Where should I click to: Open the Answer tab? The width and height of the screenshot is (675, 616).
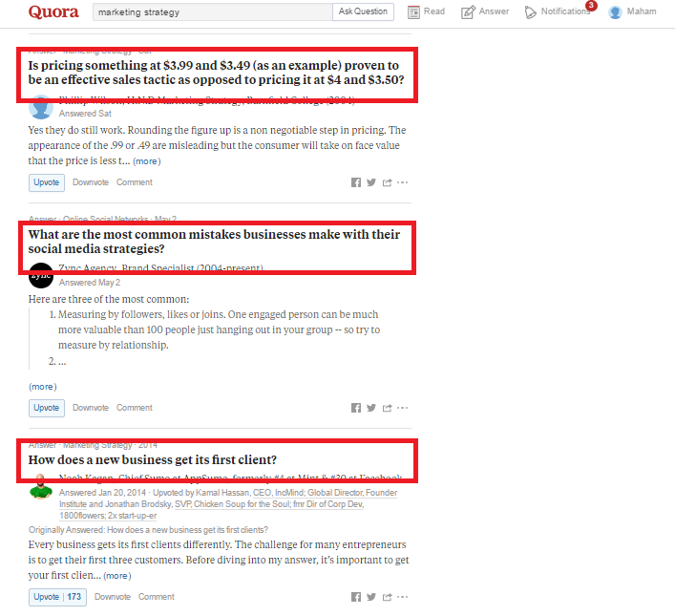pos(485,11)
